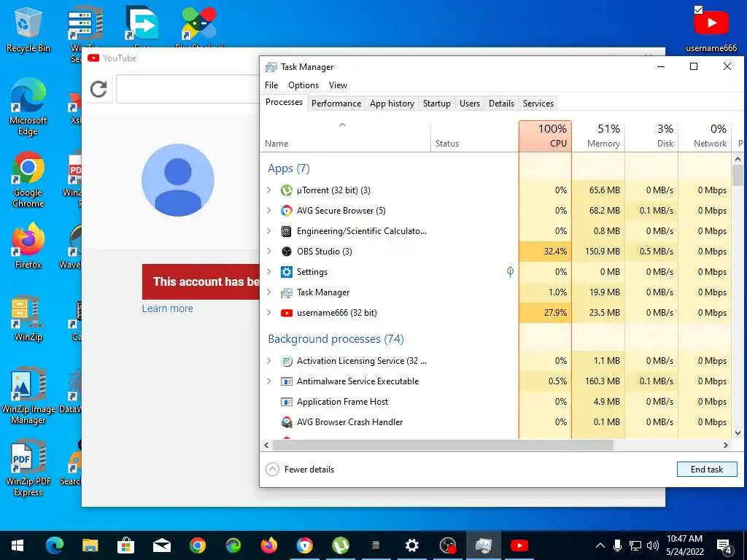
Task: Switch to the App history tab
Action: [392, 104]
